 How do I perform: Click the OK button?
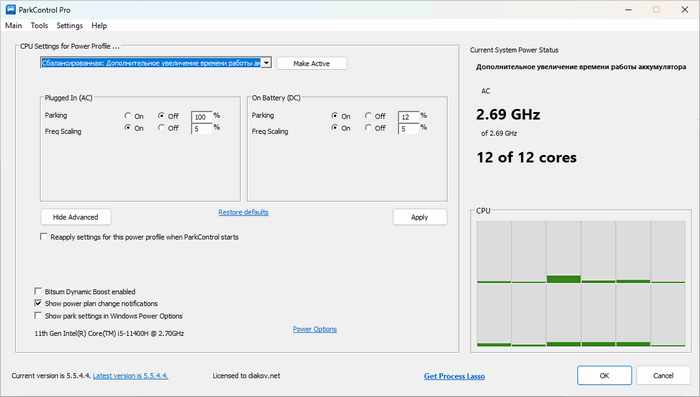click(x=604, y=376)
